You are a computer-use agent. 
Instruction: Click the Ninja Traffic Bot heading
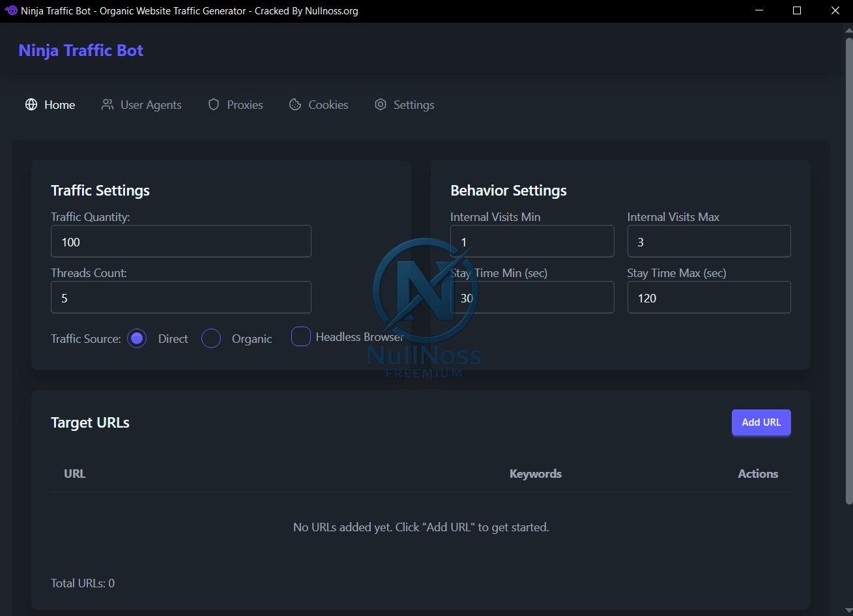(80, 50)
